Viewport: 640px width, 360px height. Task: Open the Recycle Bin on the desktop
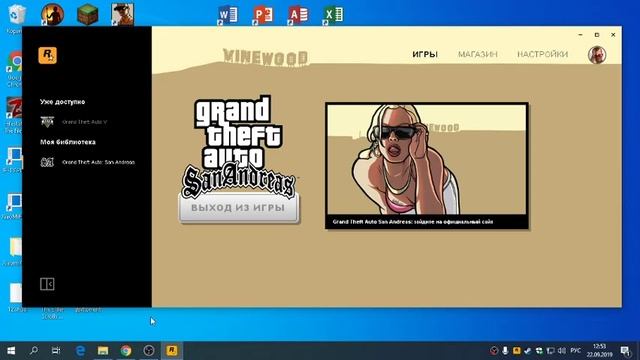(x=16, y=15)
